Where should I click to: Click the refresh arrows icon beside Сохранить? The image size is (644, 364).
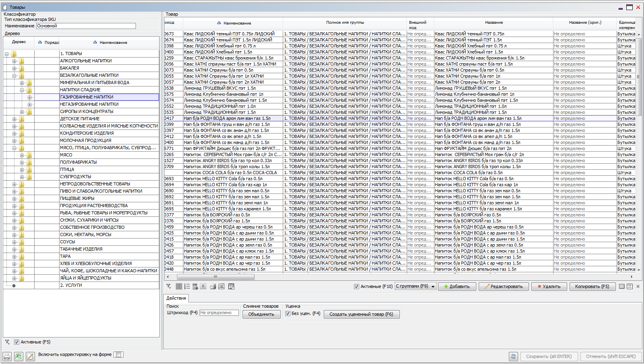[x=513, y=356]
